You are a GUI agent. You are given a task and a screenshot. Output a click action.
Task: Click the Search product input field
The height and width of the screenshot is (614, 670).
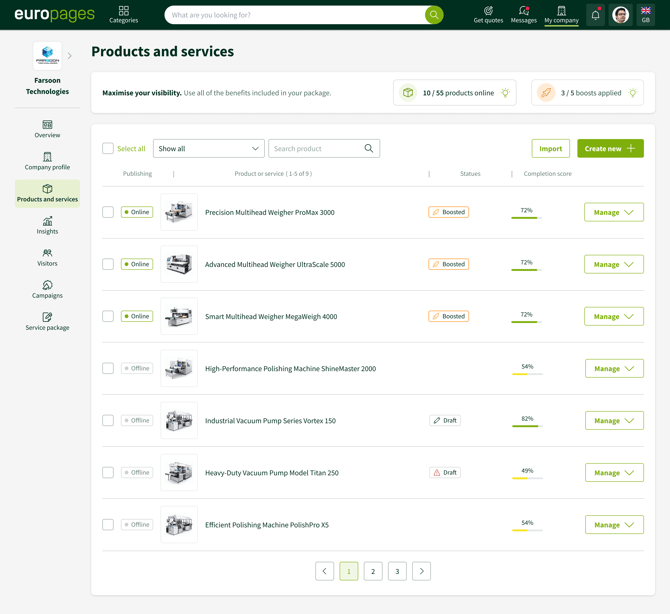tap(317, 148)
